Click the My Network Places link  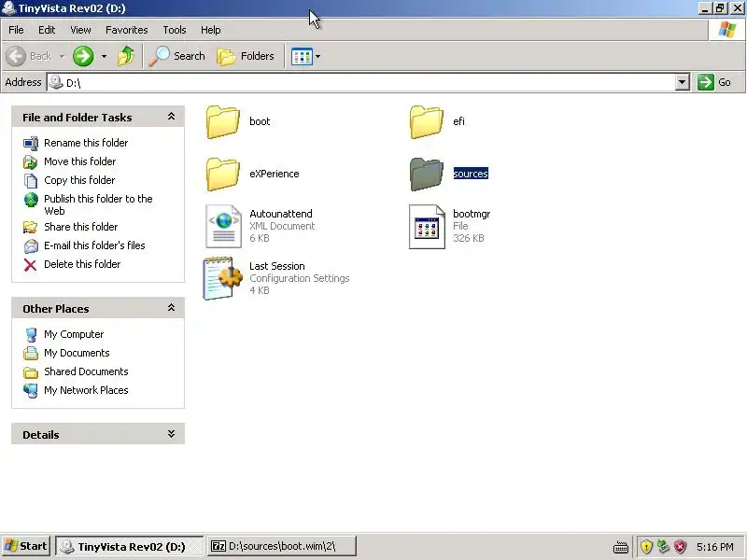(x=86, y=390)
